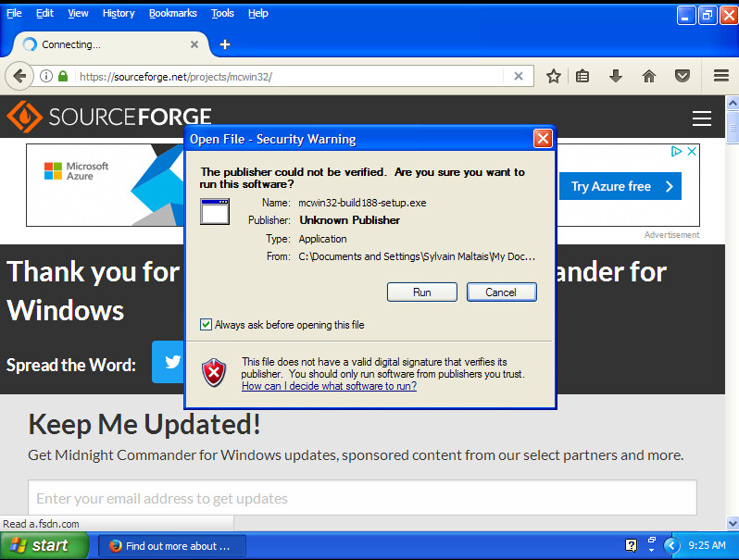739x560 pixels.
Task: Click the email address updates field
Action: [x=362, y=498]
